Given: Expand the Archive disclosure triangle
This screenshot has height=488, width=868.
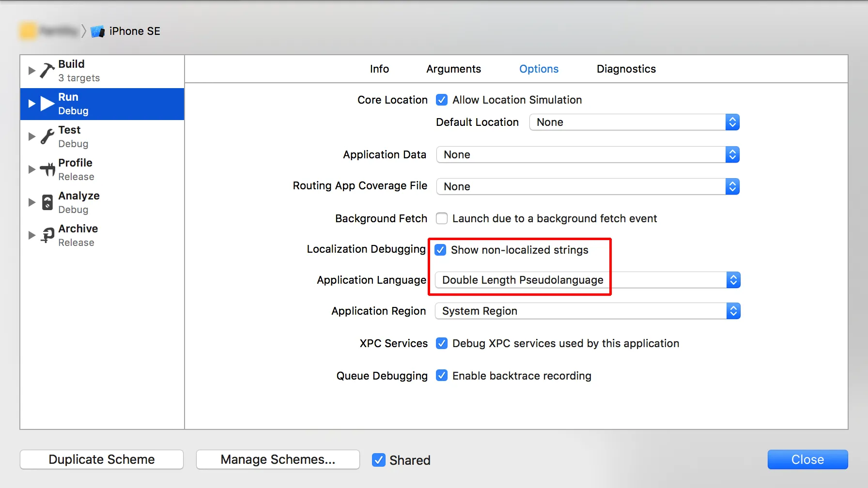Looking at the screenshot, I should point(32,235).
